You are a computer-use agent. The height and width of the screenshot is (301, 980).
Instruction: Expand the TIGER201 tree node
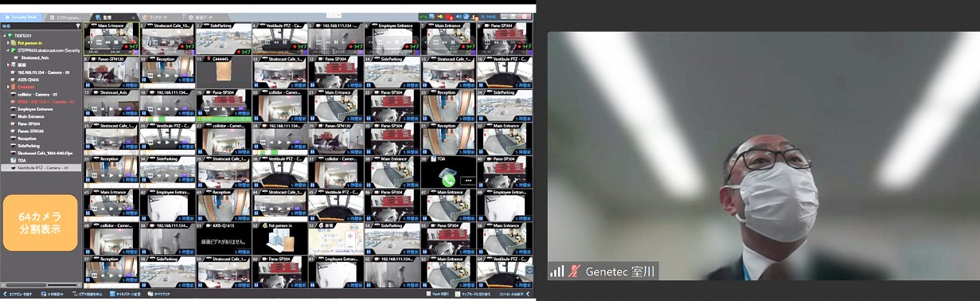click(5, 36)
